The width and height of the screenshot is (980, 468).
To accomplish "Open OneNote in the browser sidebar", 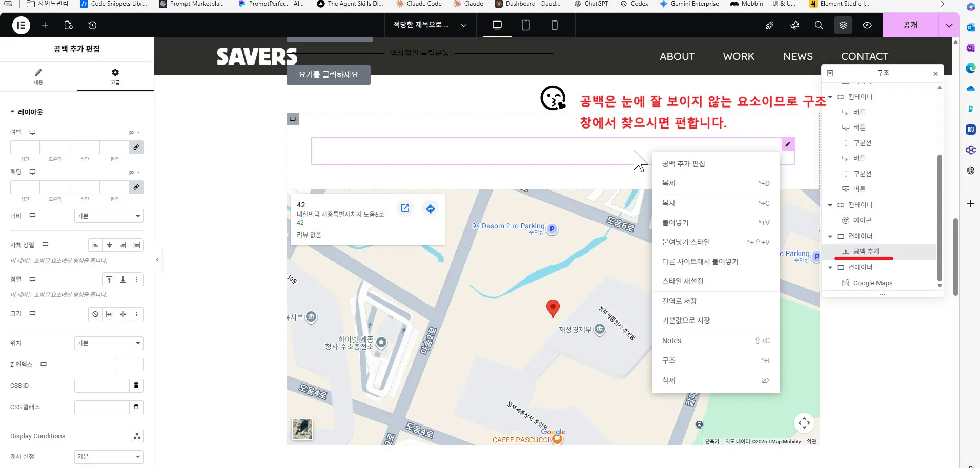I will [x=971, y=48].
